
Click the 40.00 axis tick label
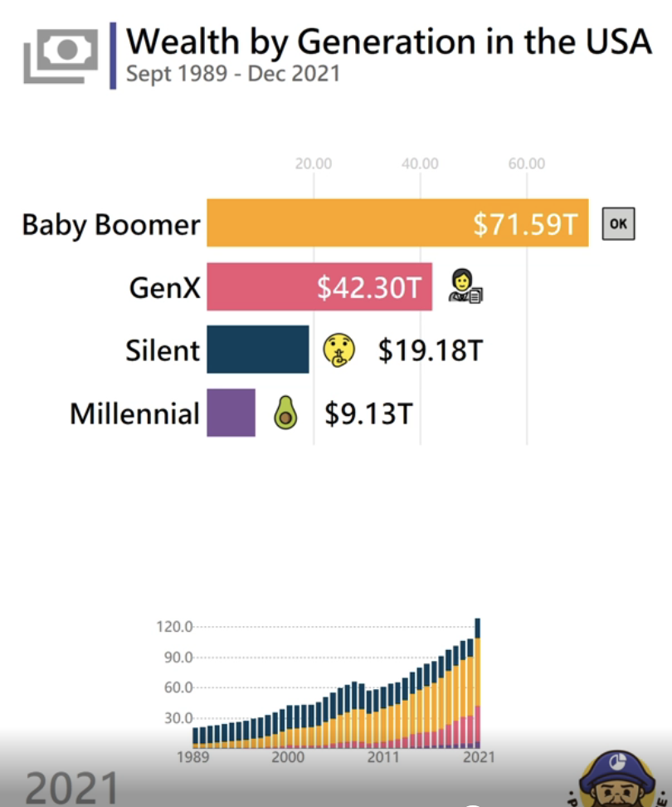click(x=420, y=164)
